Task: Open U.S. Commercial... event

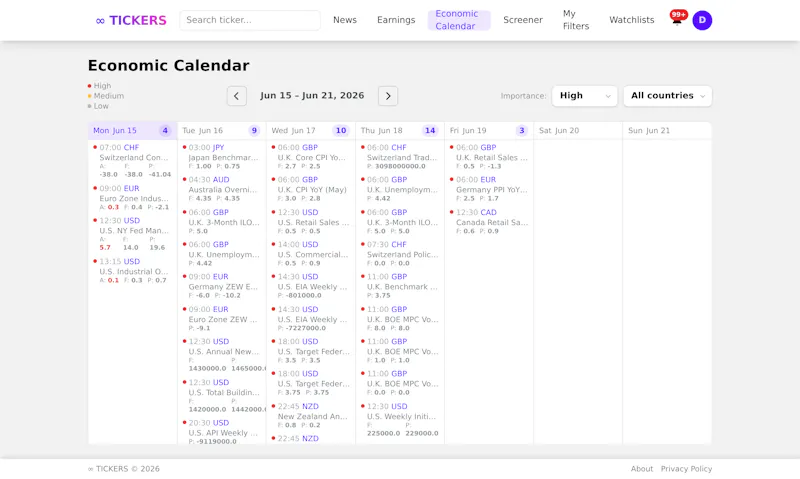Action: (311, 254)
